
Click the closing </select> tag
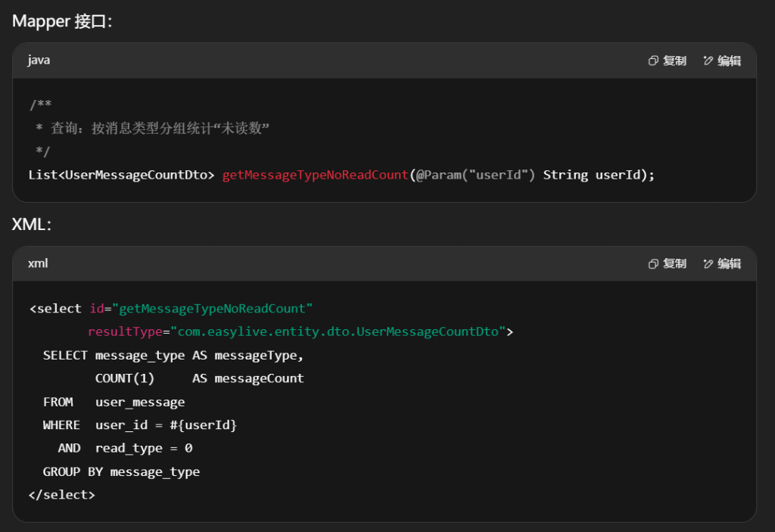click(x=62, y=495)
